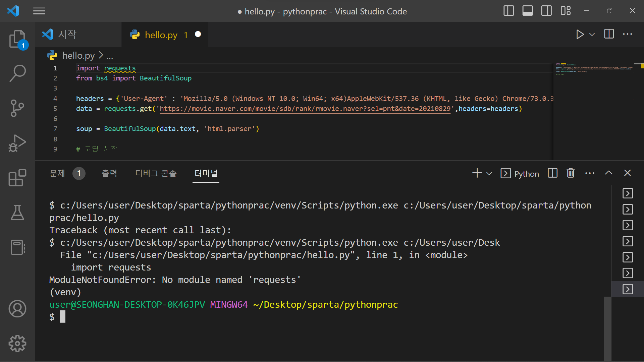Select the second terminal in list
Image resolution: width=644 pixels, height=362 pixels.
628,209
